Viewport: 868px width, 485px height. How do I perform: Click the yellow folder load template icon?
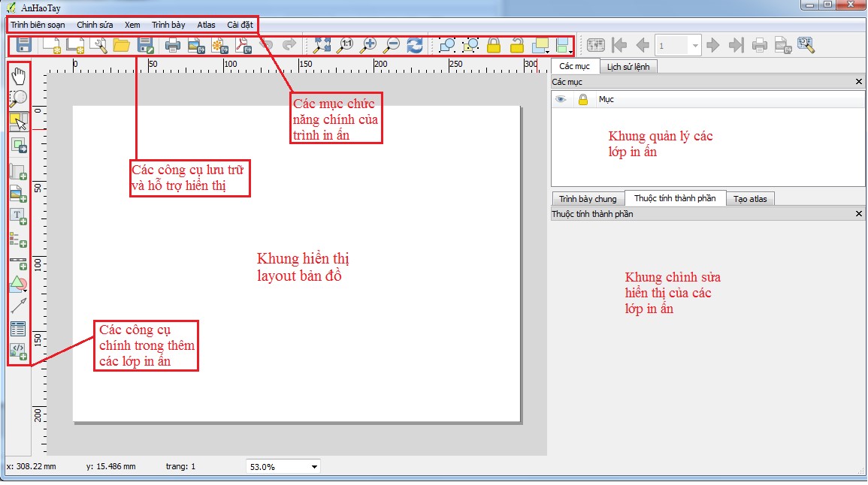121,45
